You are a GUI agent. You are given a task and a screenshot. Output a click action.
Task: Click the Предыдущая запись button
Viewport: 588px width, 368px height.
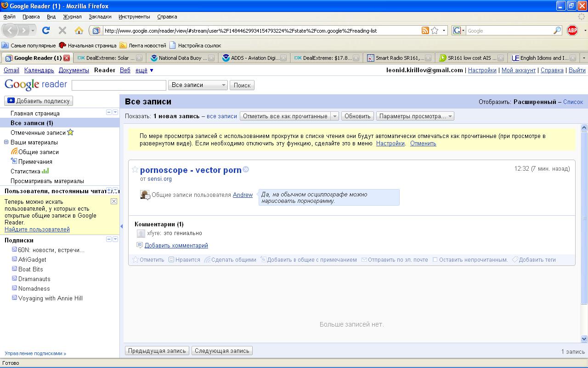click(x=157, y=351)
